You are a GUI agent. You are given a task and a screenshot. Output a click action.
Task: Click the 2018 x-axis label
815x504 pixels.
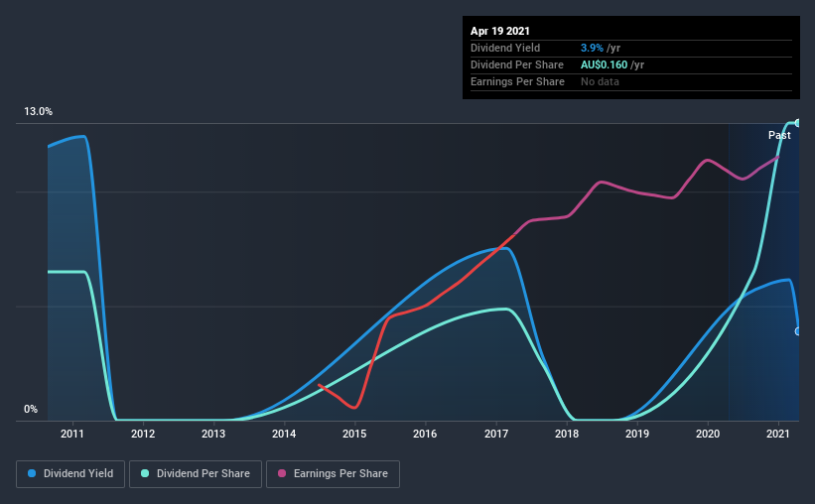click(567, 434)
